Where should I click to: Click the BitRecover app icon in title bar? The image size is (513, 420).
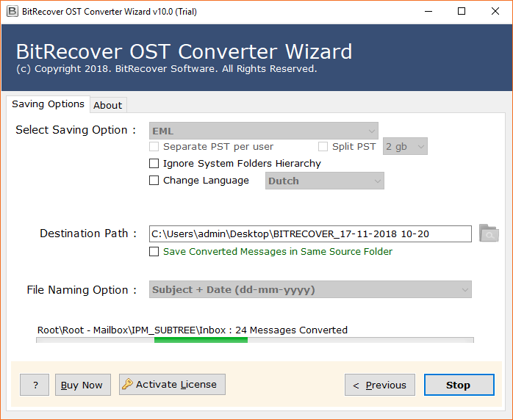(12, 12)
